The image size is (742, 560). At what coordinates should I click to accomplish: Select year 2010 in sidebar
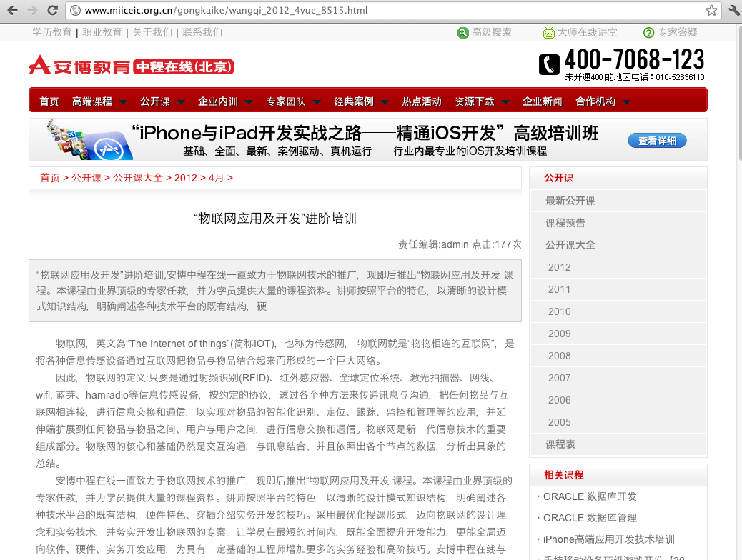[x=559, y=311]
